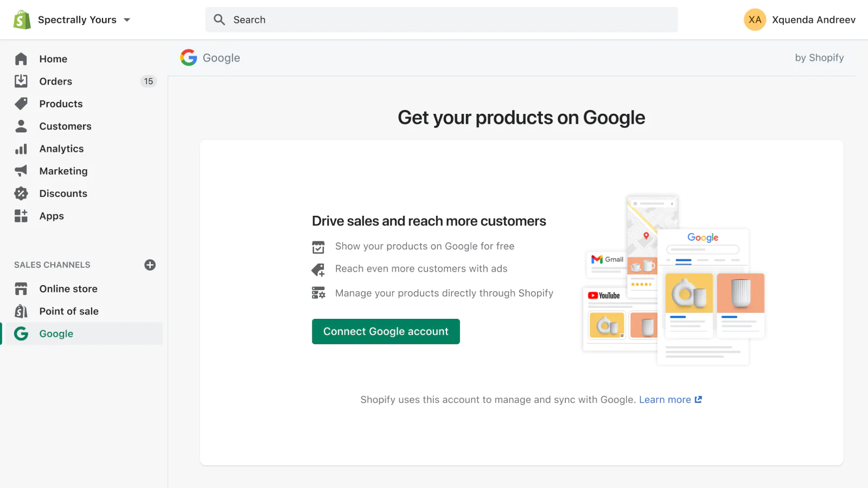Open the Learn more link
Image resolution: width=868 pixels, height=488 pixels.
[x=665, y=400]
